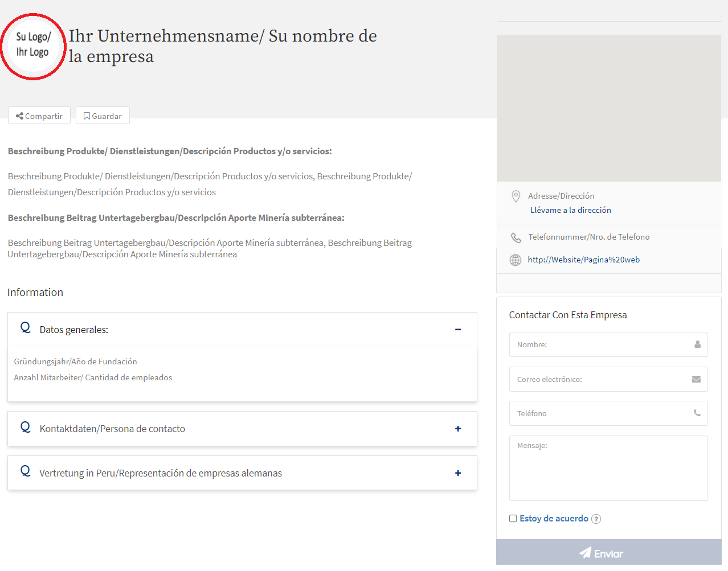728x571 pixels.
Task: Click the location pin icon beside Adresse/Dirección
Action: [516, 196]
